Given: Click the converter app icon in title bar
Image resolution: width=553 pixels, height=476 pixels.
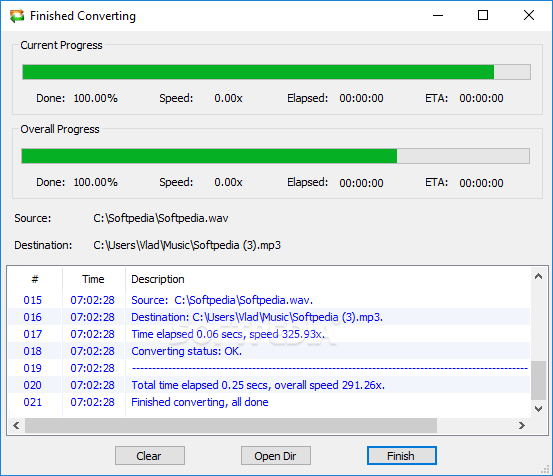Looking at the screenshot, I should pos(17,16).
